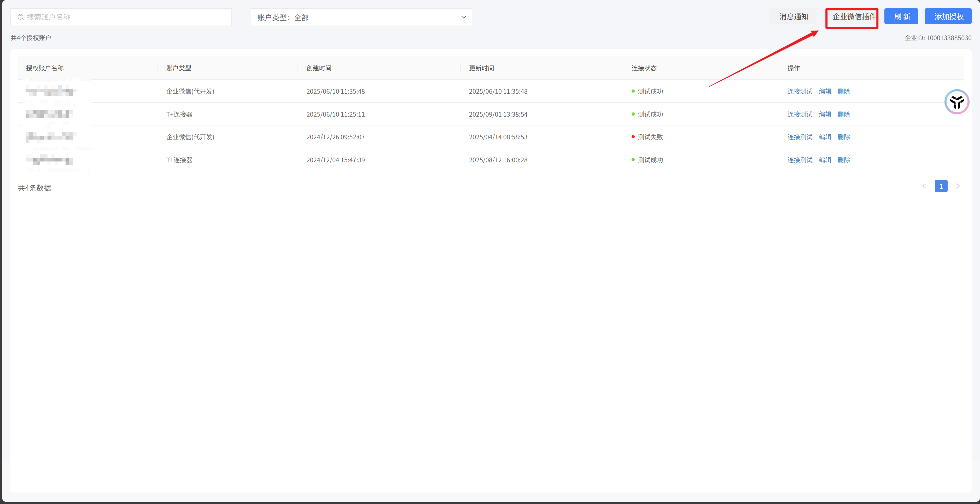This screenshot has height=504, width=980.
Task: Go to next page arrow
Action: pyautogui.click(x=958, y=186)
